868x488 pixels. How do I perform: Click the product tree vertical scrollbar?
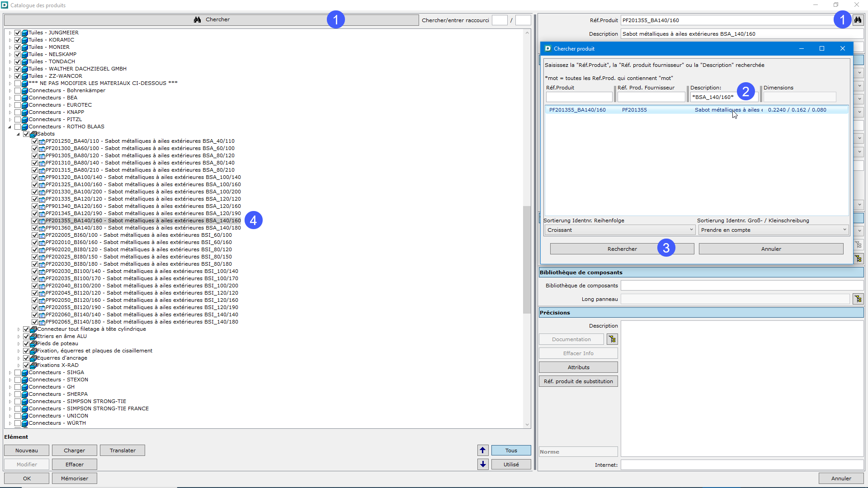[x=527, y=259]
